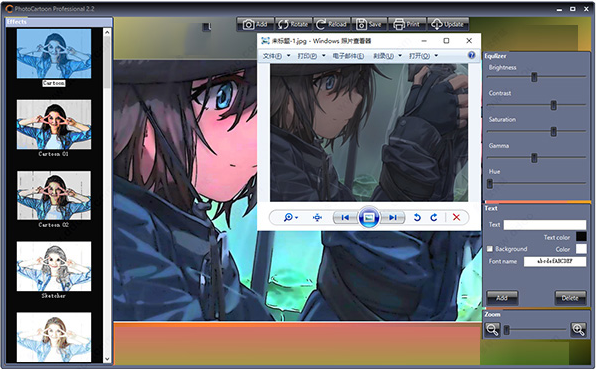596x369 pixels.
Task: Click the Brightness slider handle
Action: coord(534,77)
